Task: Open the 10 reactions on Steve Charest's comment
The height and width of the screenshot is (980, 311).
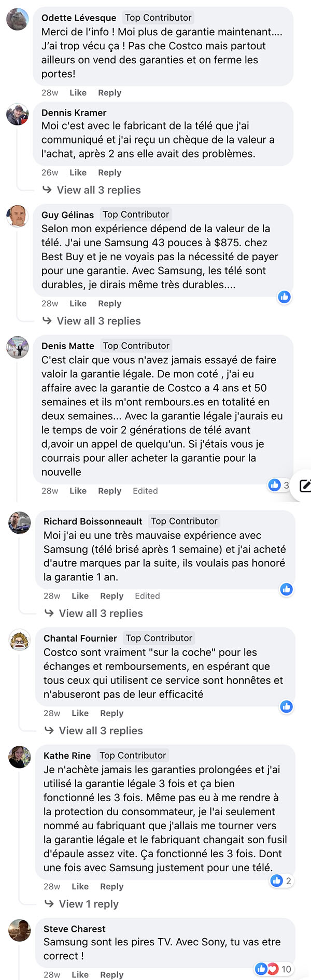Action: pos(274,969)
